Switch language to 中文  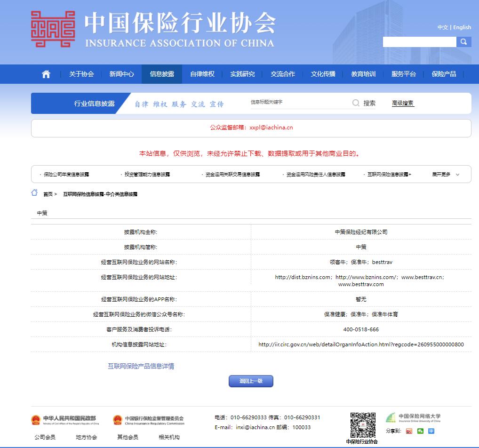point(443,27)
